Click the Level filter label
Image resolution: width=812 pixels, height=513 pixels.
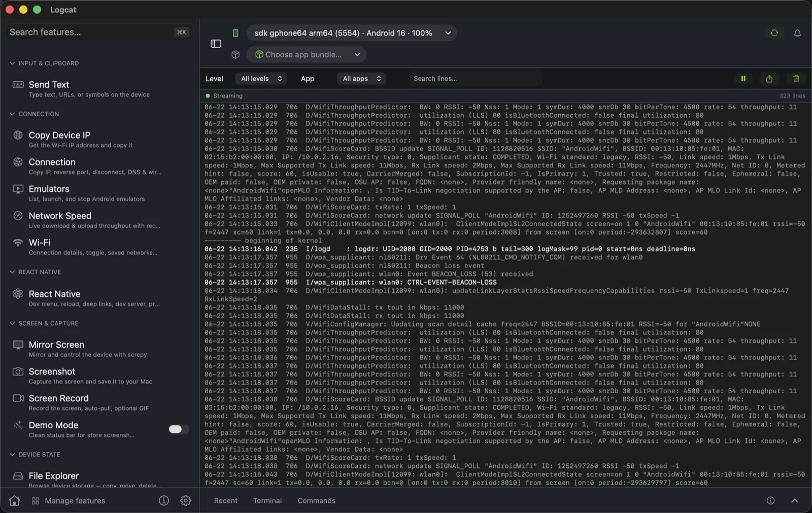[x=214, y=79]
